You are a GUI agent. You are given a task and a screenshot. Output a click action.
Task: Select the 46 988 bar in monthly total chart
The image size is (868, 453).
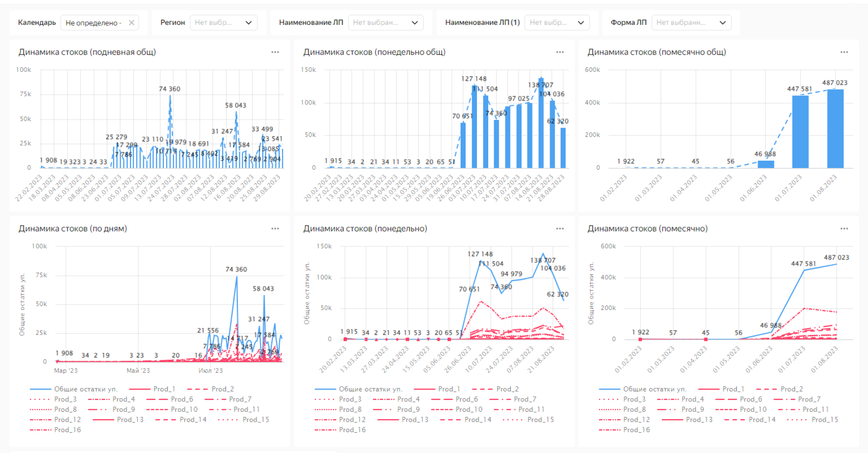(x=766, y=164)
